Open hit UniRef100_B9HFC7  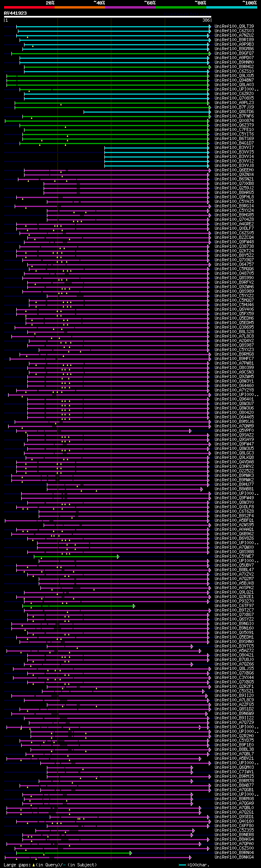234,359
